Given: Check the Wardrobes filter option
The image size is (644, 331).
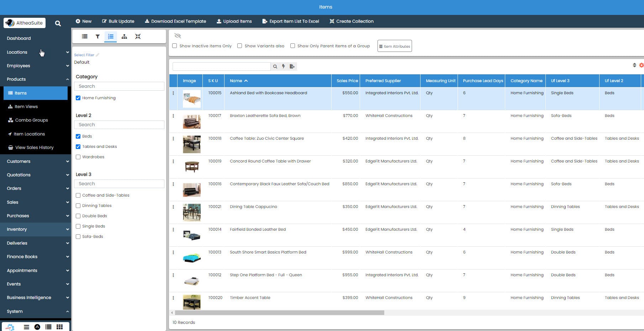Looking at the screenshot, I should click(x=78, y=157).
